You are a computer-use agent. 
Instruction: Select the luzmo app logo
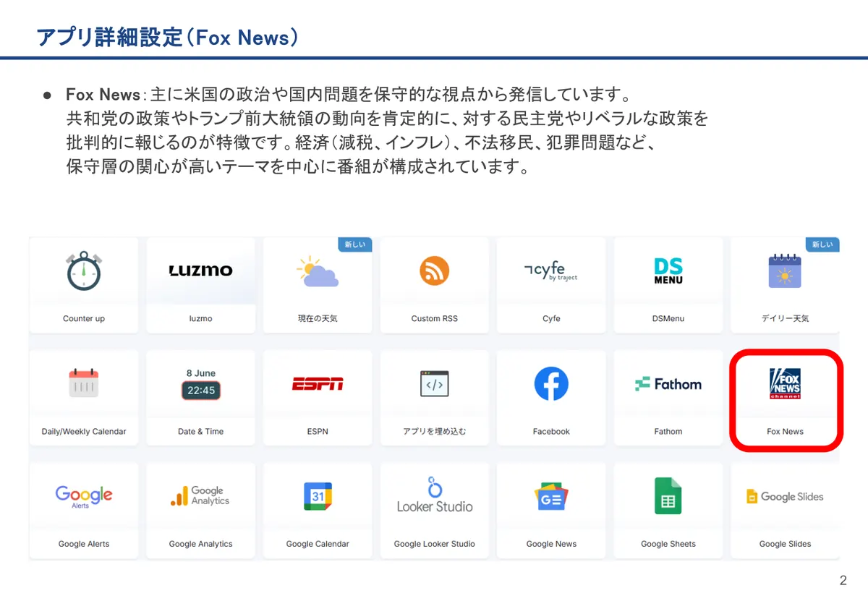[200, 270]
